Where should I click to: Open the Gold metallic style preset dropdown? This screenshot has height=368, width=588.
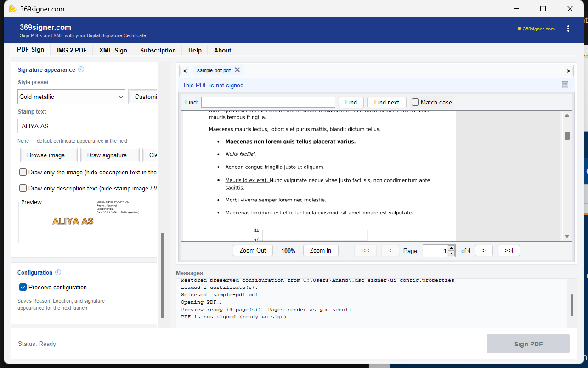71,97
